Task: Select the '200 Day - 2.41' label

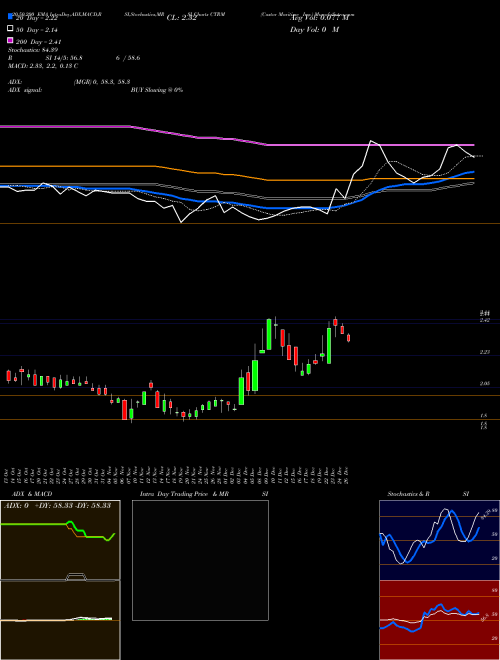Action: (x=38, y=42)
